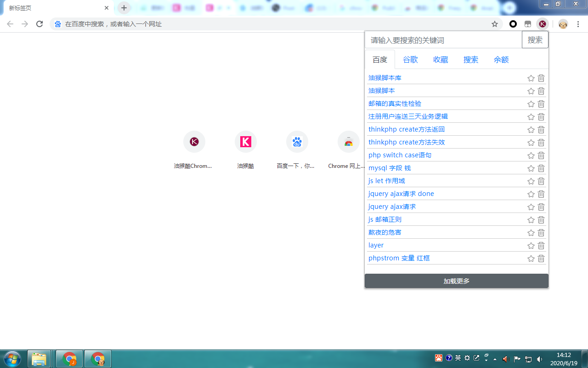This screenshot has height=368, width=588.
Task: Star thinkphp create方法返回 entry
Action: click(531, 130)
